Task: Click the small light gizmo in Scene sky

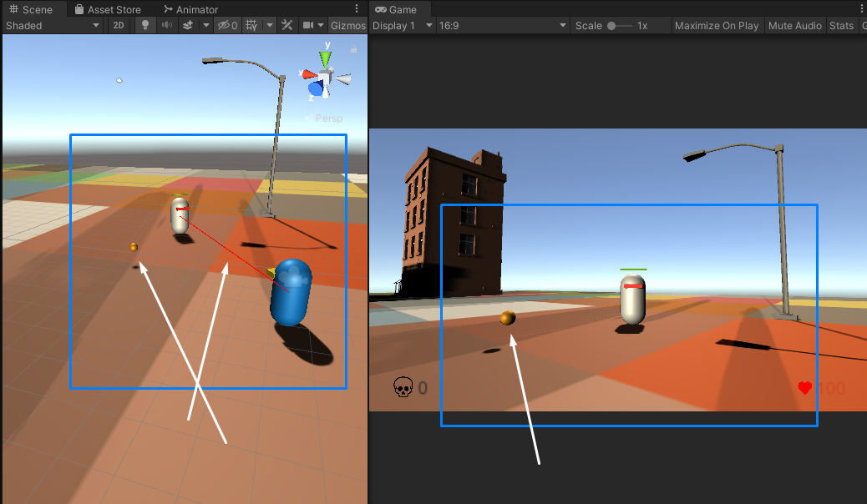Action: coord(119,80)
